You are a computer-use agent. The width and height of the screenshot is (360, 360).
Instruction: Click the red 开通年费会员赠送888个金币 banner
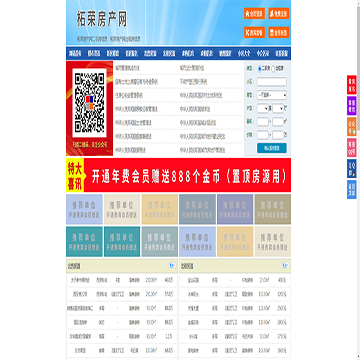178,175
